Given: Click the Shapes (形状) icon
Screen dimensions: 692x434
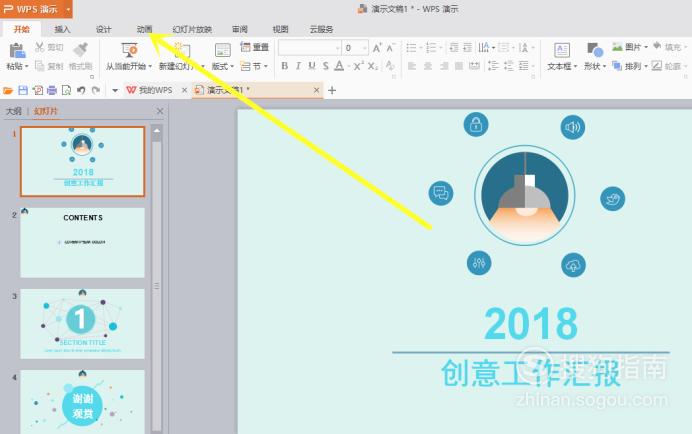Looking at the screenshot, I should [595, 50].
